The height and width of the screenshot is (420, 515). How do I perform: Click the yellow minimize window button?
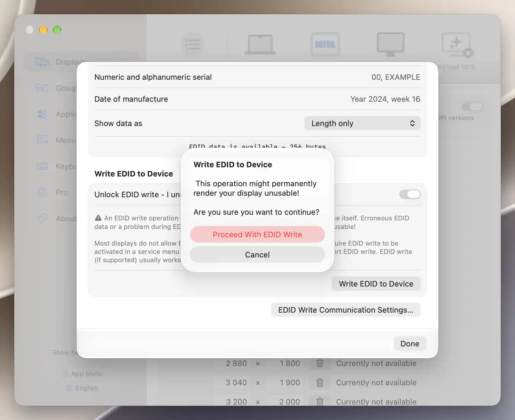tap(43, 30)
